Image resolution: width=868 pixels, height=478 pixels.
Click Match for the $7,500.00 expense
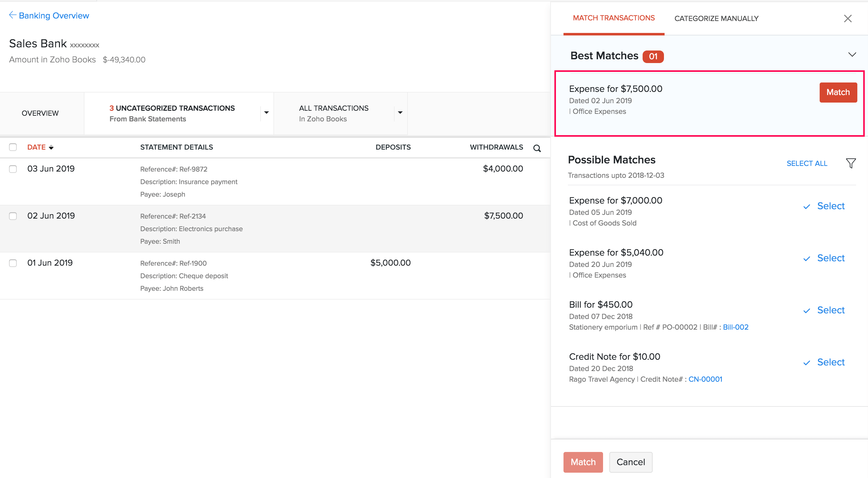pos(838,92)
